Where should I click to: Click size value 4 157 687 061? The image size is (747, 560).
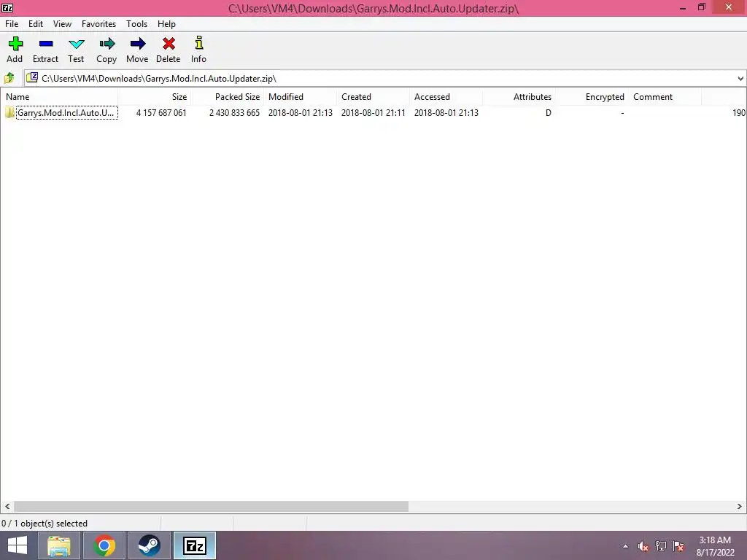click(161, 113)
